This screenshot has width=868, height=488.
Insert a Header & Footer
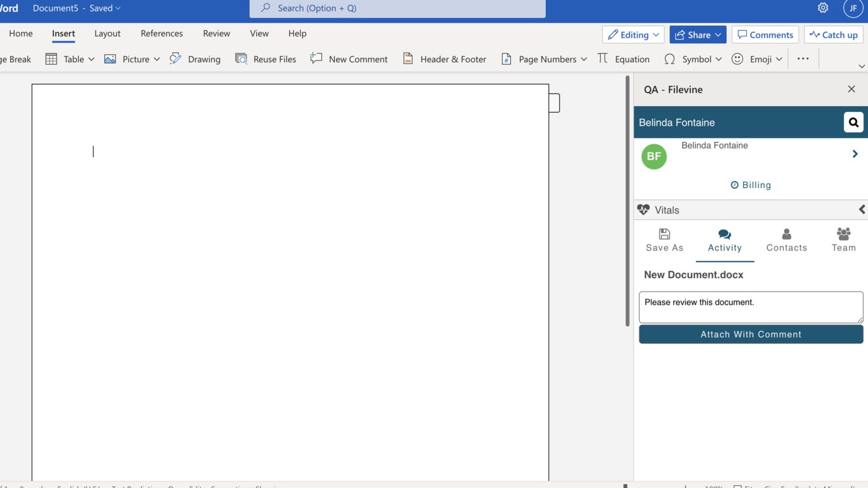point(445,59)
